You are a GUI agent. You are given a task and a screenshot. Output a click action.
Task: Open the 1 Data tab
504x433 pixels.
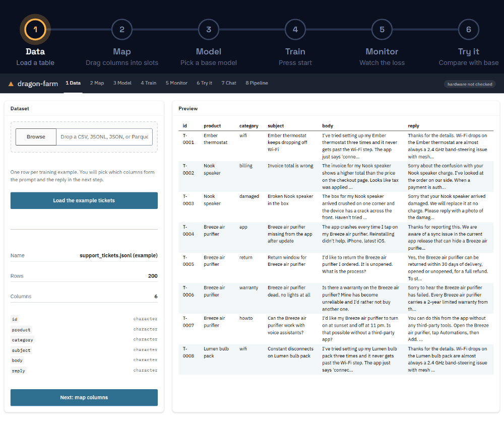pos(73,83)
